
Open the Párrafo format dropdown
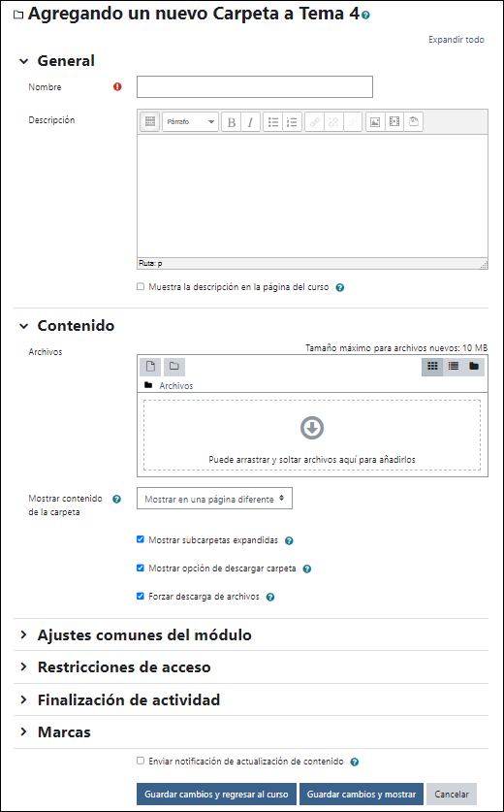[x=190, y=122]
